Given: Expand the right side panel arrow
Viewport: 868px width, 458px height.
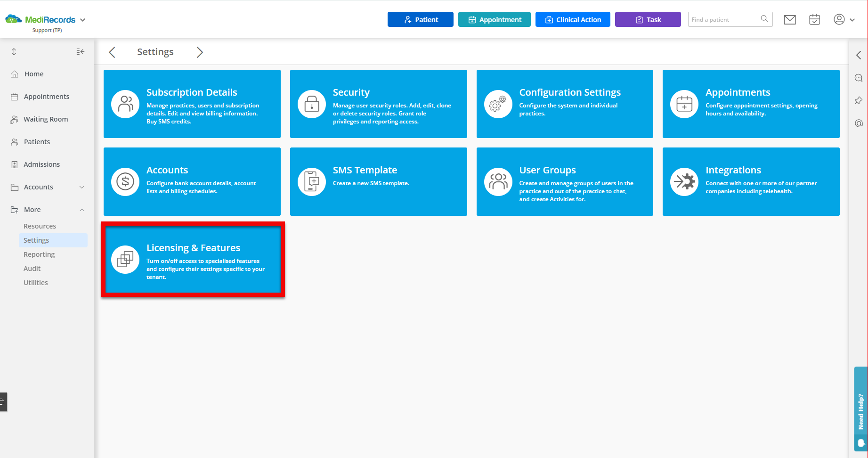Looking at the screenshot, I should click(859, 55).
